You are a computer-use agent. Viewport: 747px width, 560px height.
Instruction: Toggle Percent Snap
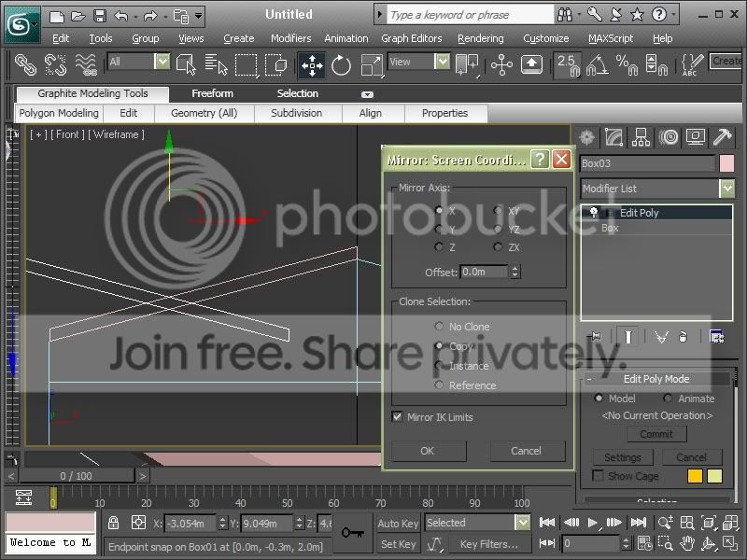click(627, 64)
